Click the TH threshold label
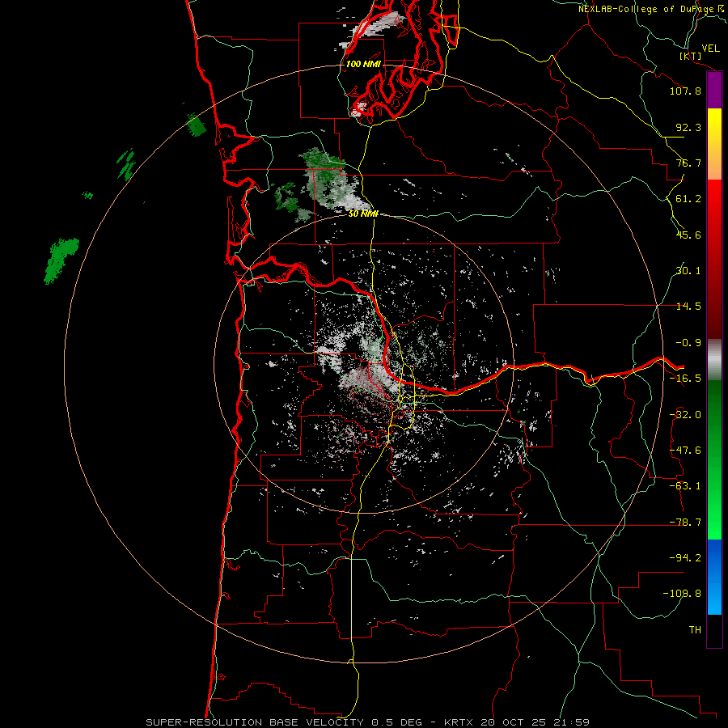 695,630
